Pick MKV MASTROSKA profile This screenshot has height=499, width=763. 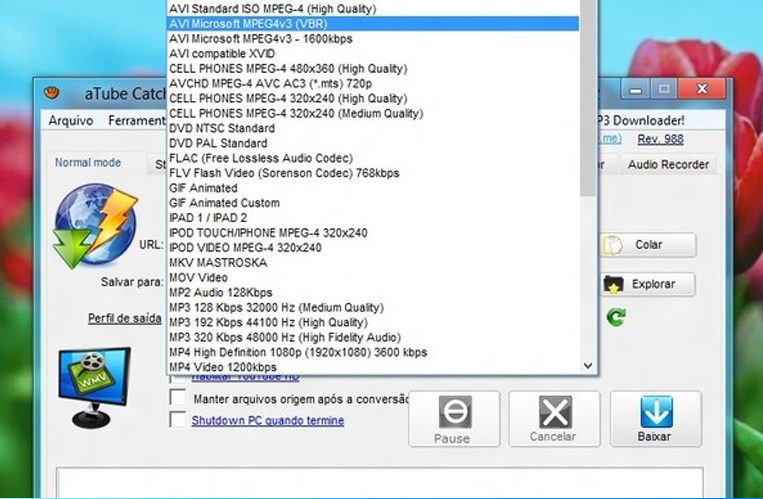(373, 263)
